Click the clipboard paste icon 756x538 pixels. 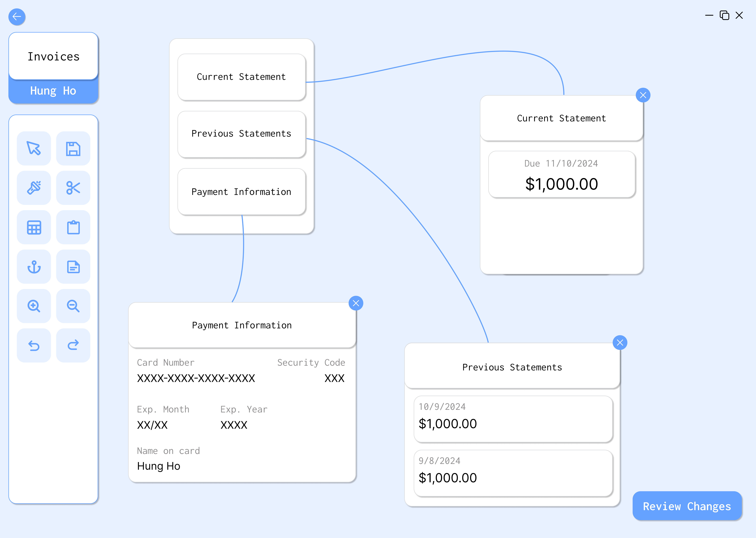pyautogui.click(x=73, y=227)
